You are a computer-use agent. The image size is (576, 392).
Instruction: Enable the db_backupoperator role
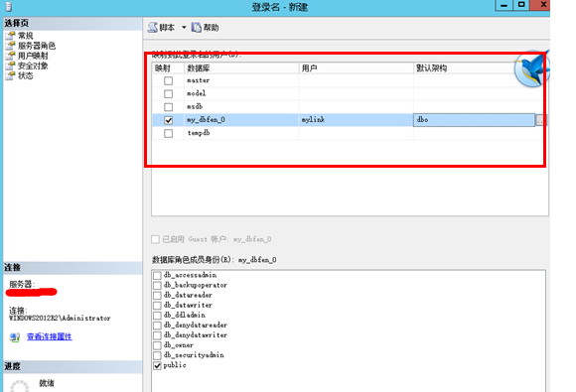coord(157,285)
